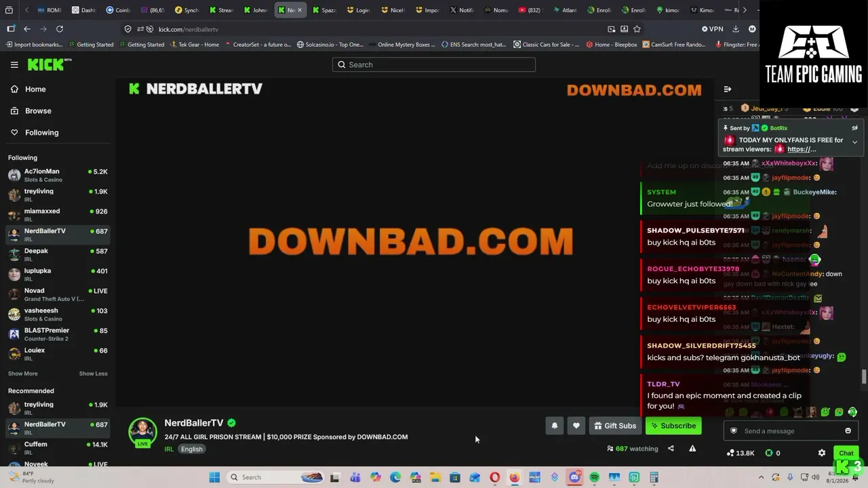Share the stream via share icon

click(671, 449)
